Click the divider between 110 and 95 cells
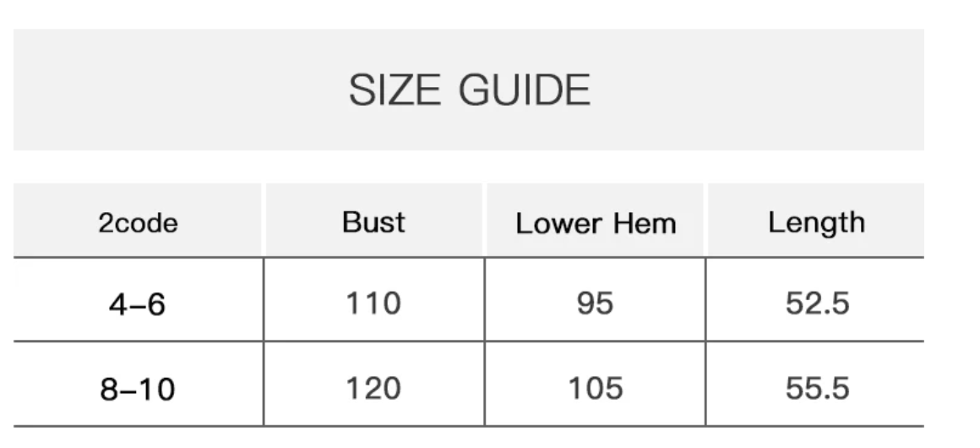The height and width of the screenshot is (448, 980). click(x=485, y=299)
